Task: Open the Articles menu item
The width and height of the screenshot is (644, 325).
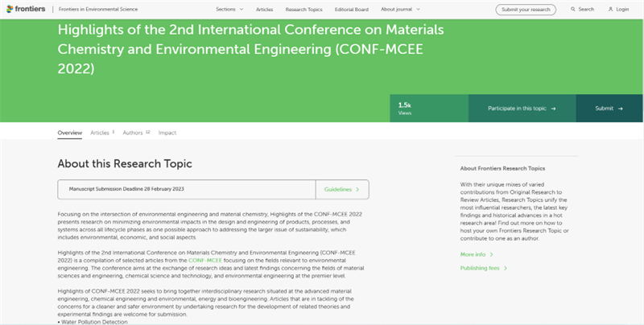Action: click(x=265, y=9)
